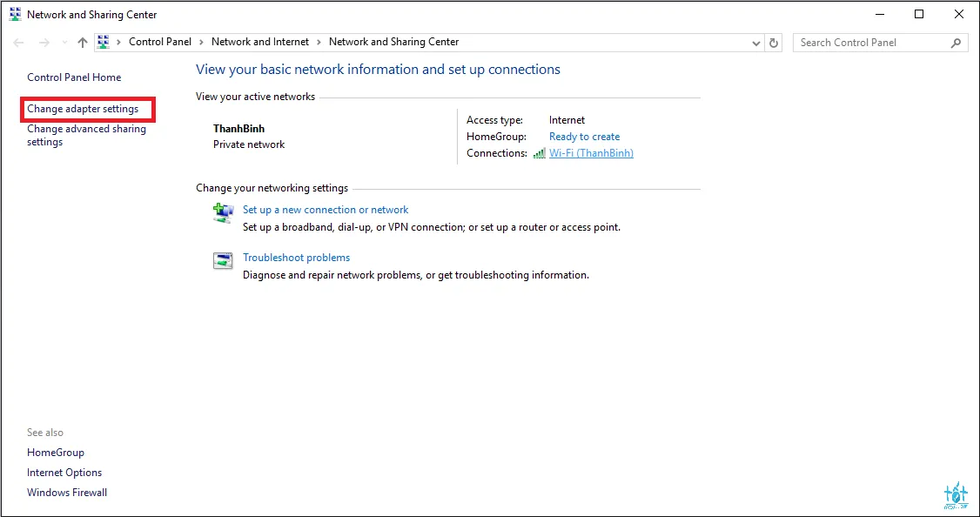Click the Network and Sharing Center title icon
980x517 pixels.
15,15
